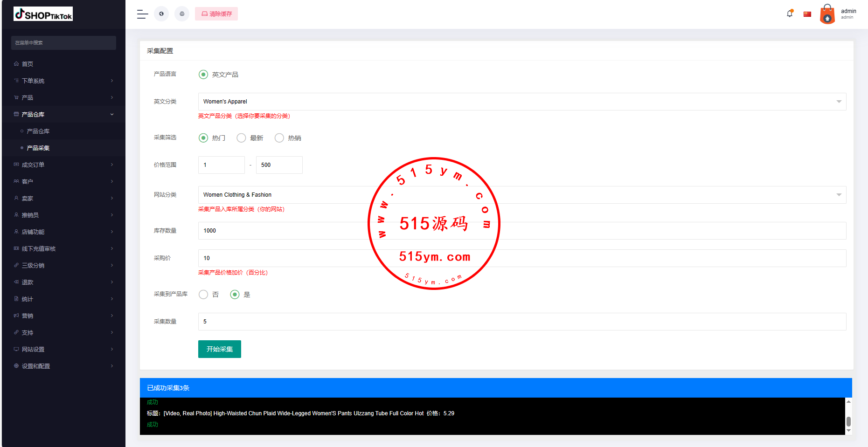The height and width of the screenshot is (447, 868).
Task: Click the Chinese flag language icon
Action: [807, 14]
